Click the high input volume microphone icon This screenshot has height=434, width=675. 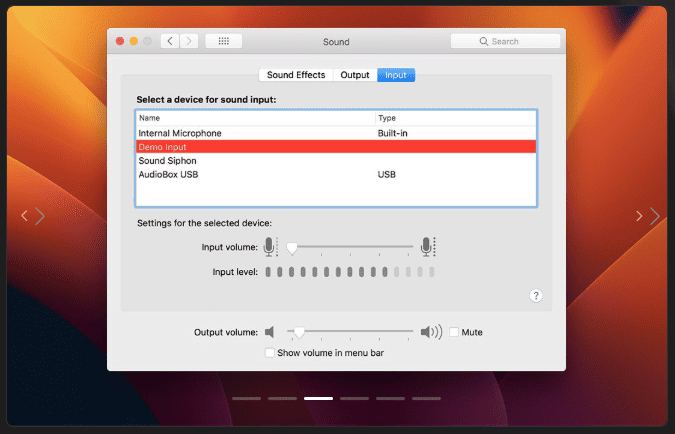coord(427,247)
